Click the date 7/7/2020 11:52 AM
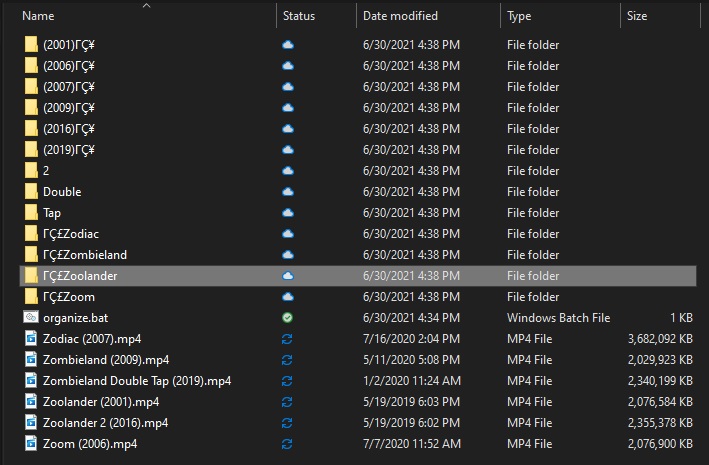This screenshot has width=709, height=465. click(411, 444)
